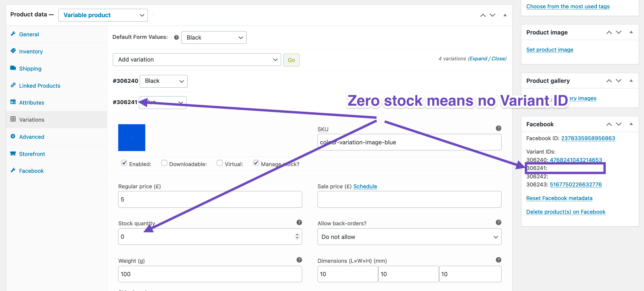644x291 pixels.
Task: Open the Add variation dropdown
Action: 197,59
